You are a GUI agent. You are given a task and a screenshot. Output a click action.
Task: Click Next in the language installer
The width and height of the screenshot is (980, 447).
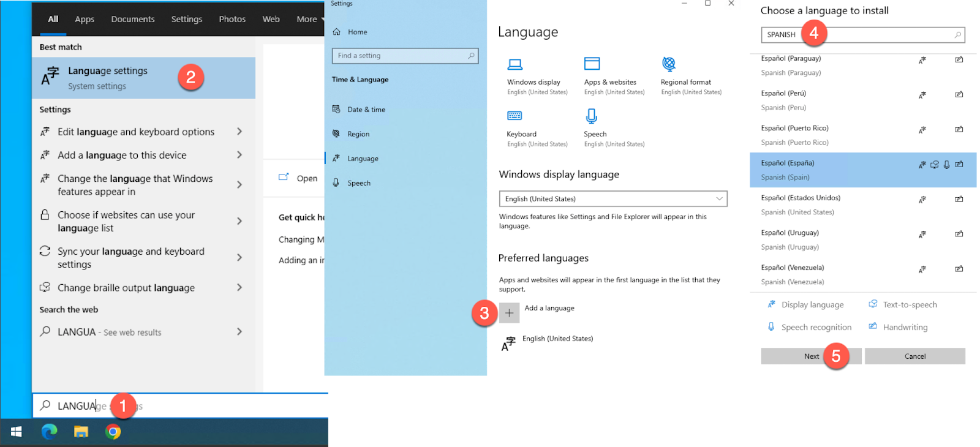pos(811,356)
